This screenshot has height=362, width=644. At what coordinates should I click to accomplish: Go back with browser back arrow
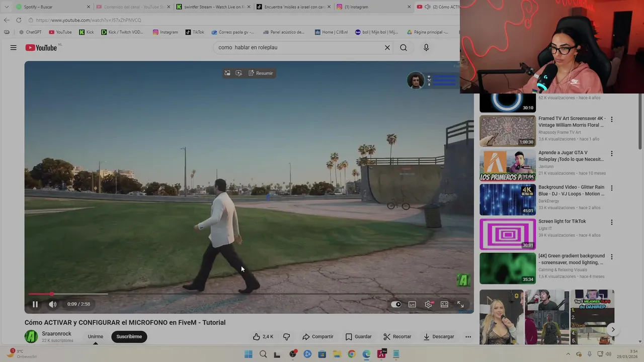[x=7, y=20]
